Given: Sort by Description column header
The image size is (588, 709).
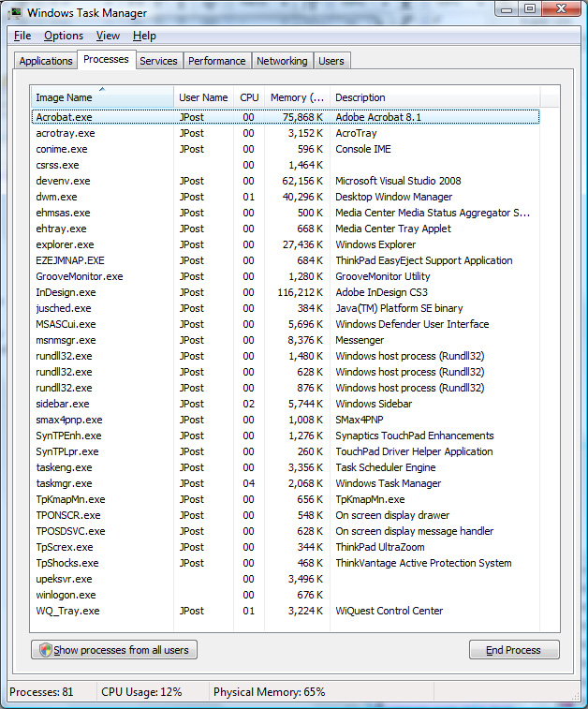Looking at the screenshot, I should pos(434,96).
